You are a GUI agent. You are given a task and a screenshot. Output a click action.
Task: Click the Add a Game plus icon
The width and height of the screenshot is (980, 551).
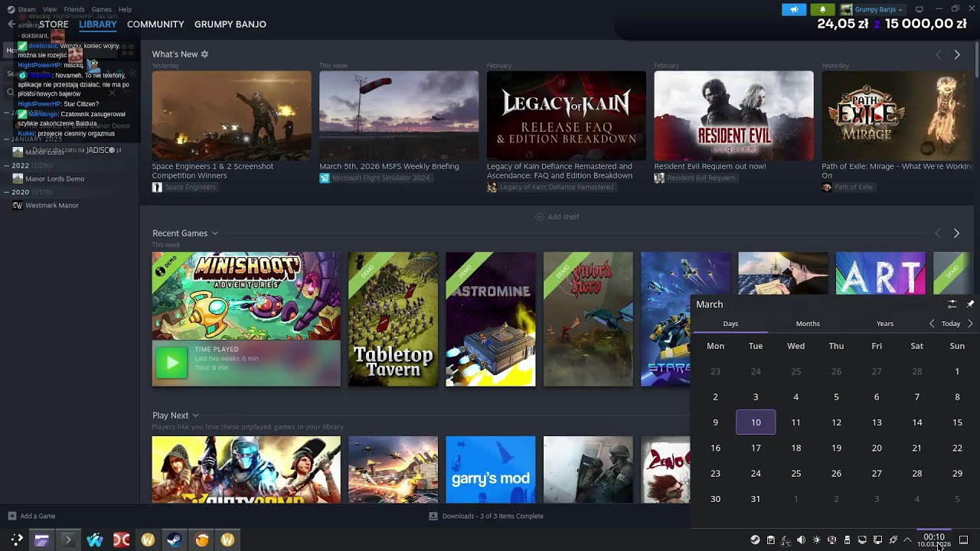pos(11,516)
